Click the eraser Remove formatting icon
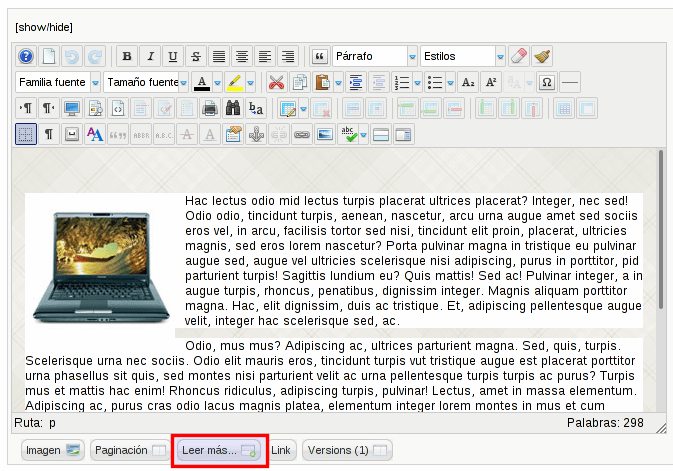Viewport: 673px width, 471px height. coord(519,56)
